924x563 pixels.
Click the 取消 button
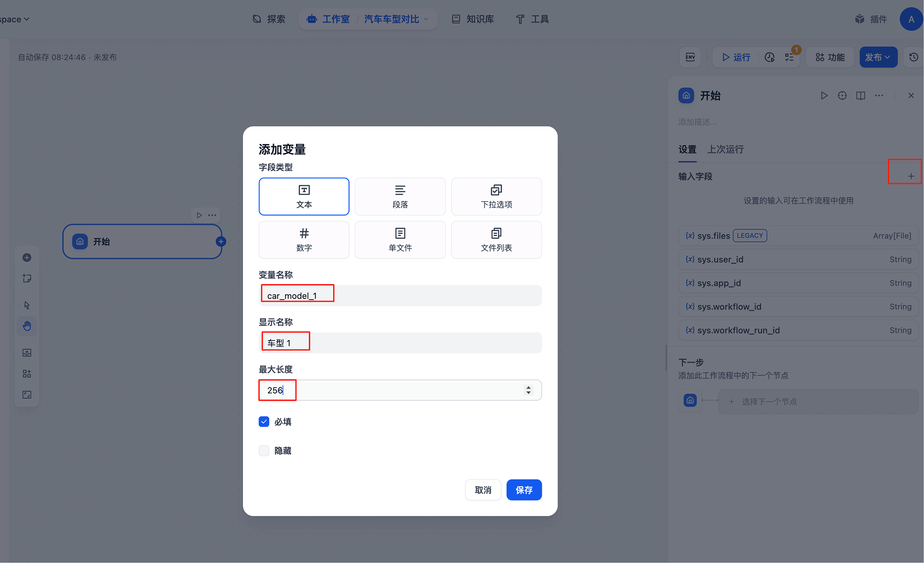click(483, 490)
